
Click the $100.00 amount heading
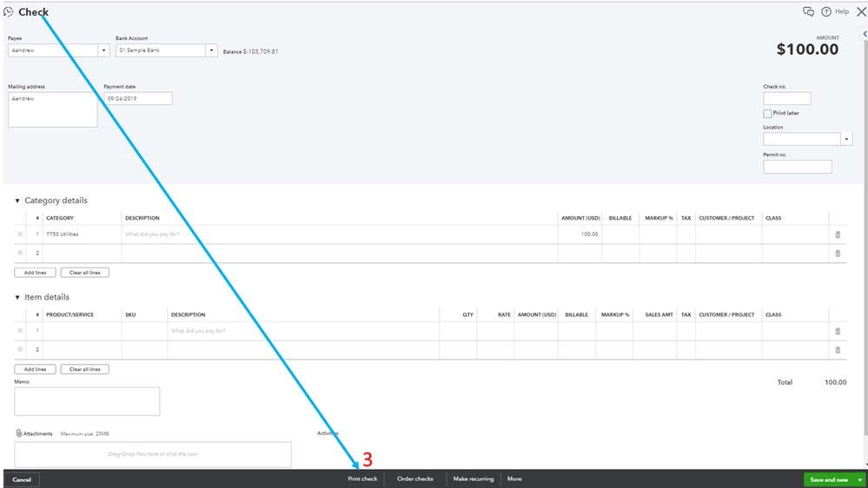click(x=807, y=49)
